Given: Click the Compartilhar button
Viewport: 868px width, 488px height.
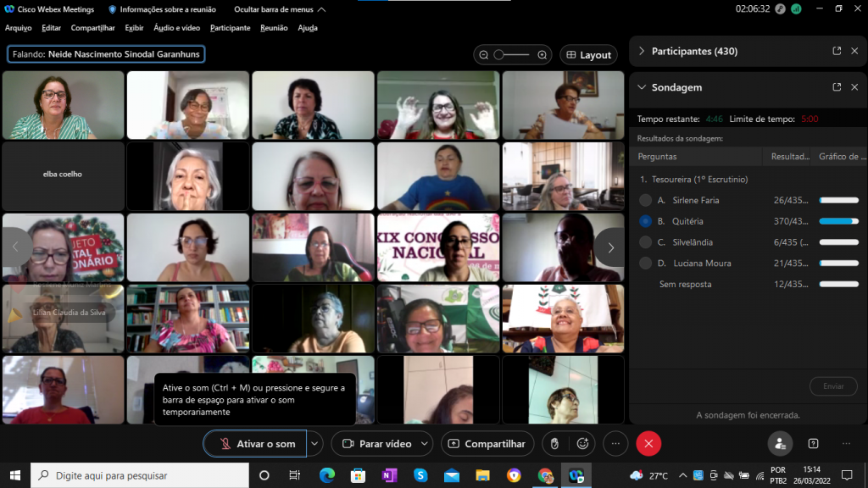Looking at the screenshot, I should tap(487, 443).
